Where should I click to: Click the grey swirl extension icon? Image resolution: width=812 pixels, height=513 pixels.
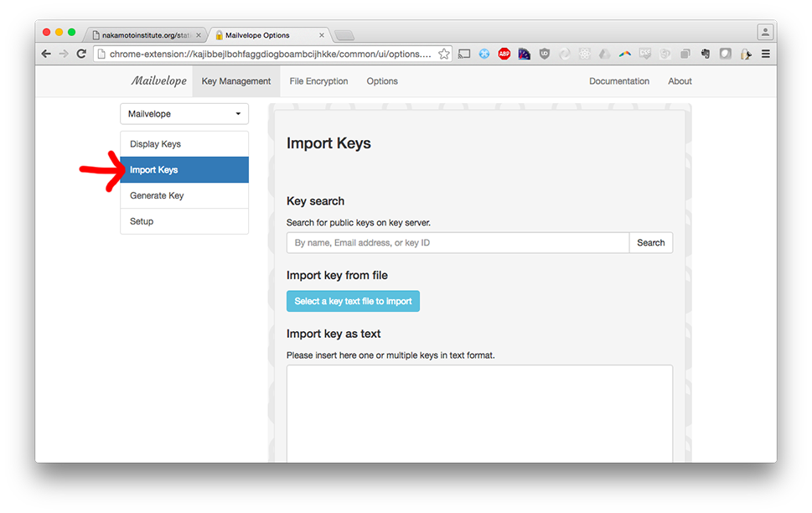coord(565,54)
